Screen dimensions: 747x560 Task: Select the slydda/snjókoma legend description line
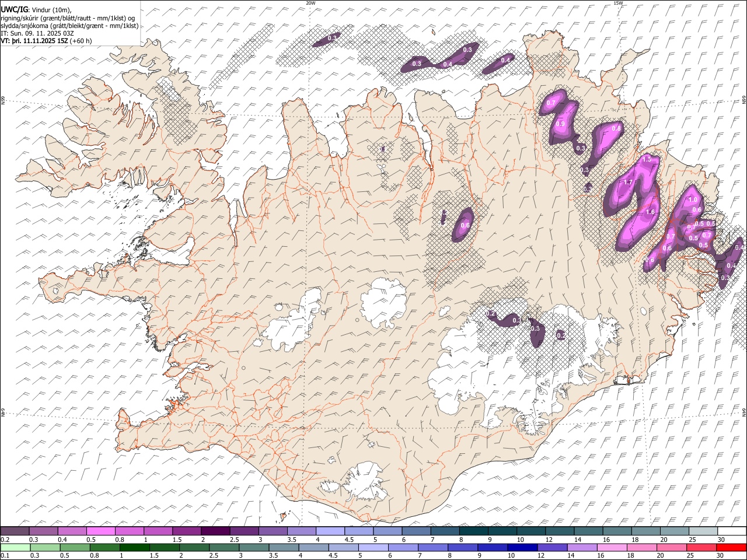pos(70,26)
